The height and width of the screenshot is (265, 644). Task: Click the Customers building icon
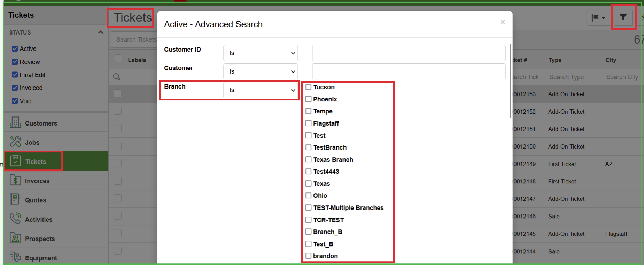pyautogui.click(x=15, y=122)
